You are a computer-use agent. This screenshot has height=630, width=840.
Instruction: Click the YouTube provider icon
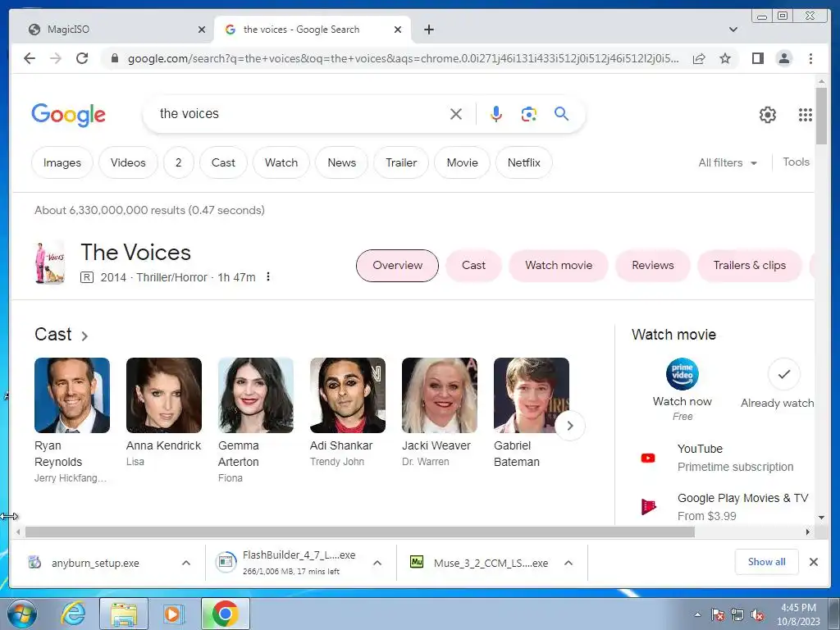tap(648, 458)
